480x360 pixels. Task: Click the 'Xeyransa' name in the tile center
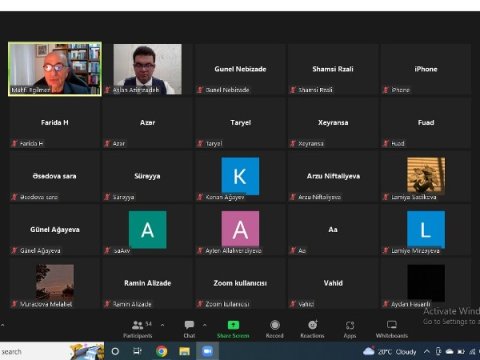(x=333, y=123)
